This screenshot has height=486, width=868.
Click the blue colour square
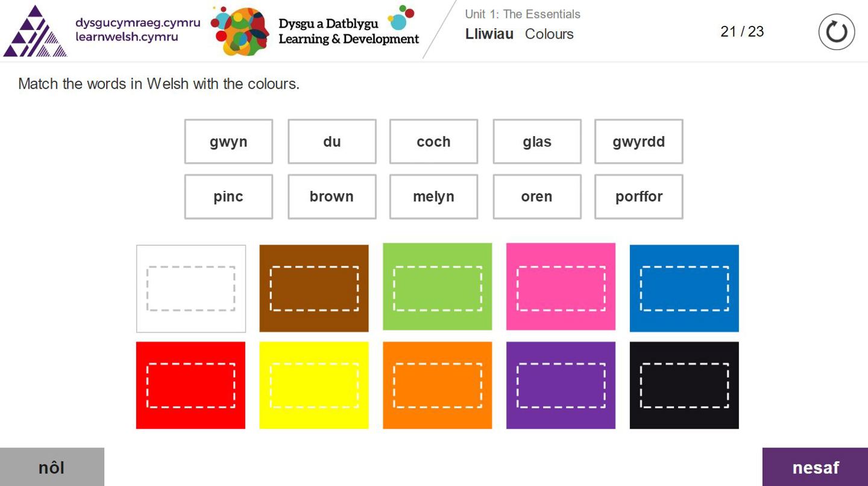684,288
